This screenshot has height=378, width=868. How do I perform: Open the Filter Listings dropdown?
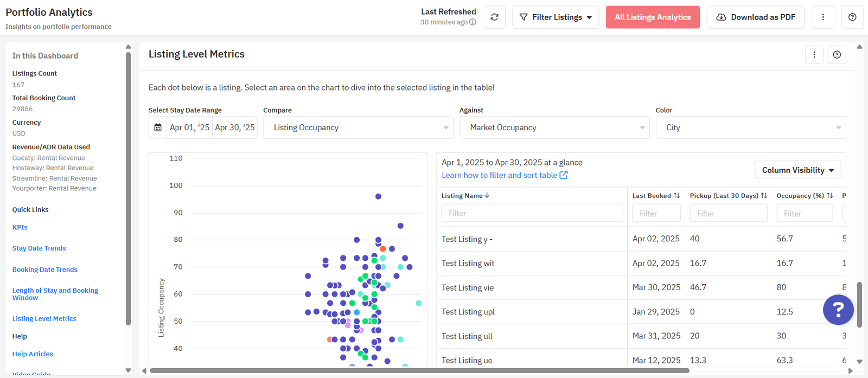[556, 17]
